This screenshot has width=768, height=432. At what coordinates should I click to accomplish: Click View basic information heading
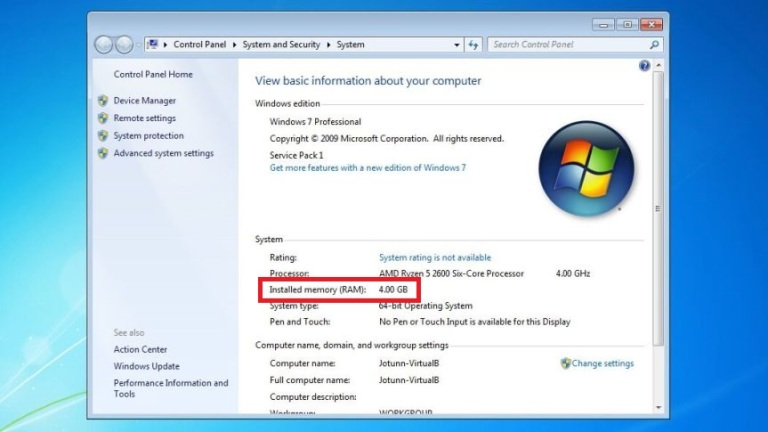coord(368,81)
